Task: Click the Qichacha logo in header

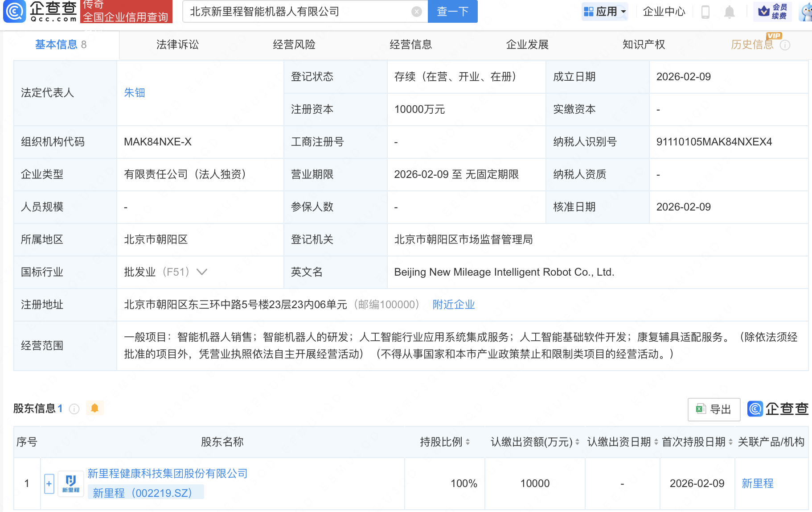Action: click(x=40, y=12)
